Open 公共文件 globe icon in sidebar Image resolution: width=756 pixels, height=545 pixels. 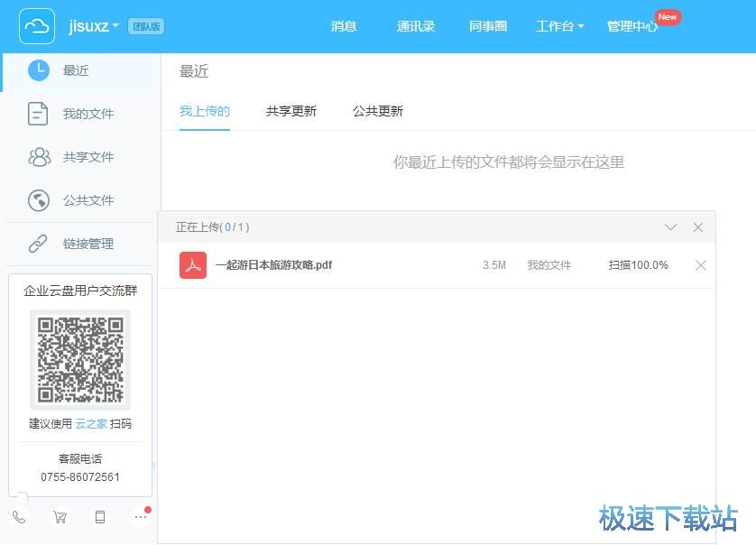tap(39, 200)
